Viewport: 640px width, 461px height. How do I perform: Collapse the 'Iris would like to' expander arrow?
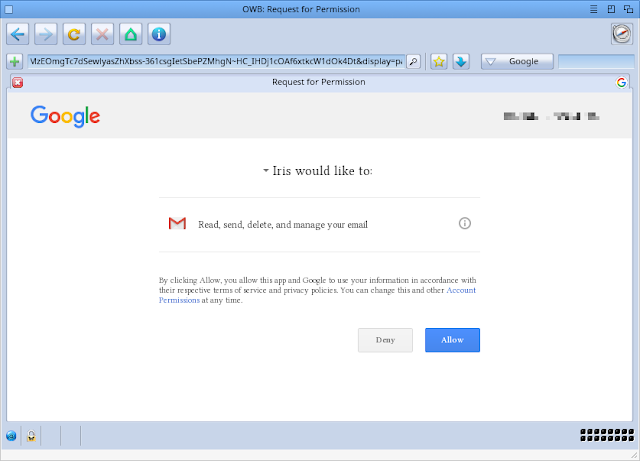click(x=266, y=170)
